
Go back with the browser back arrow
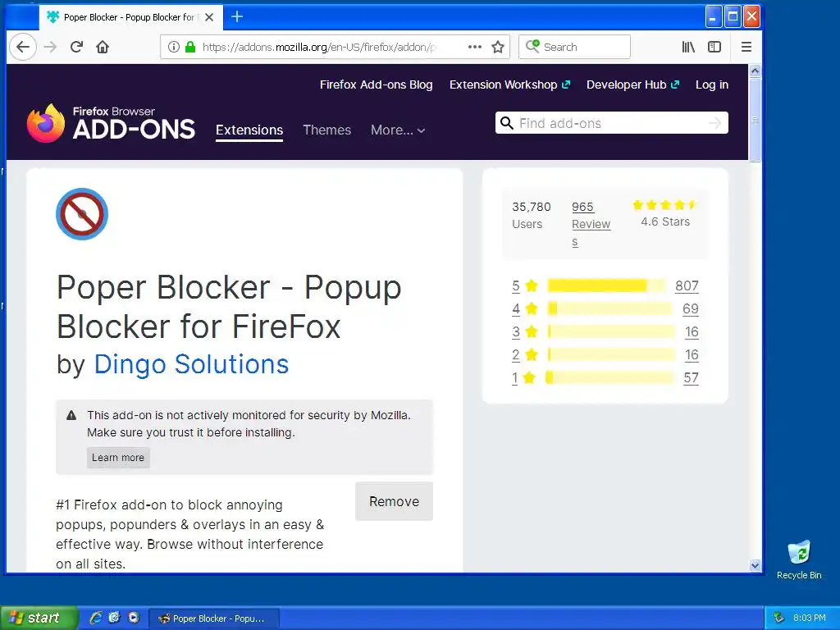(x=22, y=47)
